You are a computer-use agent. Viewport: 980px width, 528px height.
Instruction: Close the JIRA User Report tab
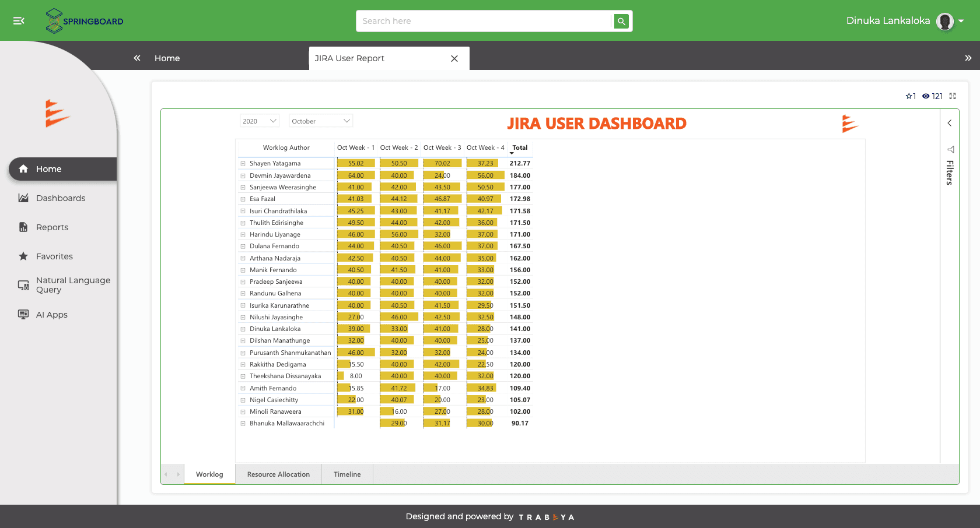[454, 58]
